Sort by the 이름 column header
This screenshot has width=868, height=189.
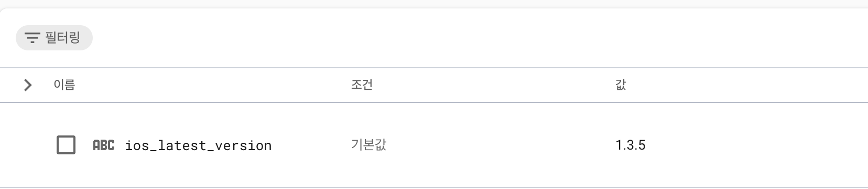click(x=64, y=85)
